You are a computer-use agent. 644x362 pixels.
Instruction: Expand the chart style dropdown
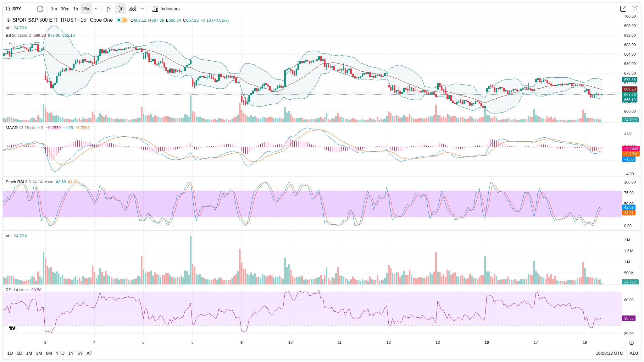click(142, 9)
